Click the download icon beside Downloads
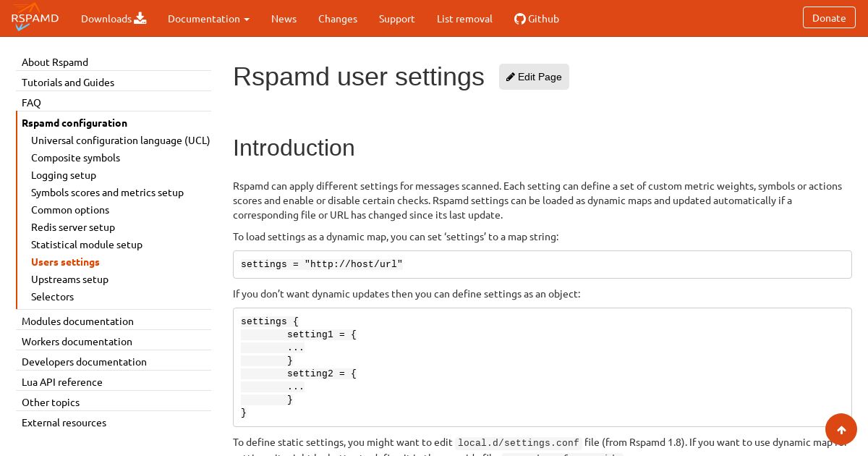 (x=140, y=18)
